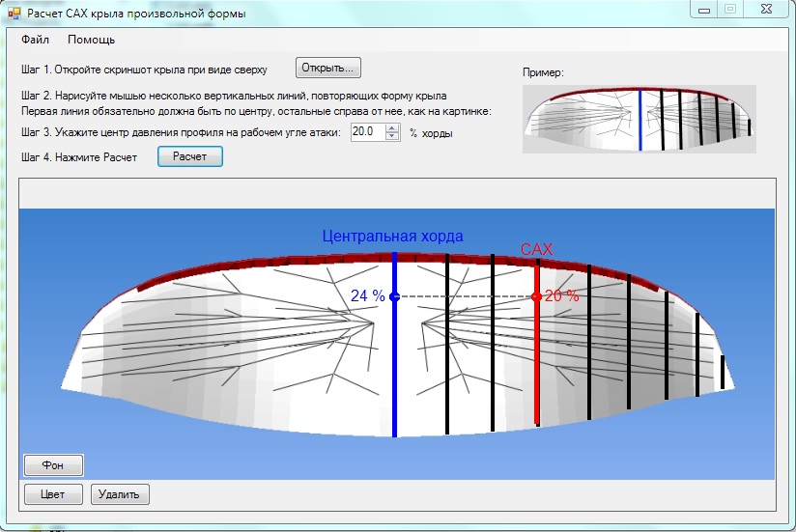Decrease pressure center value with down arrow
Image resolution: width=796 pixels, height=532 pixels.
(391, 136)
